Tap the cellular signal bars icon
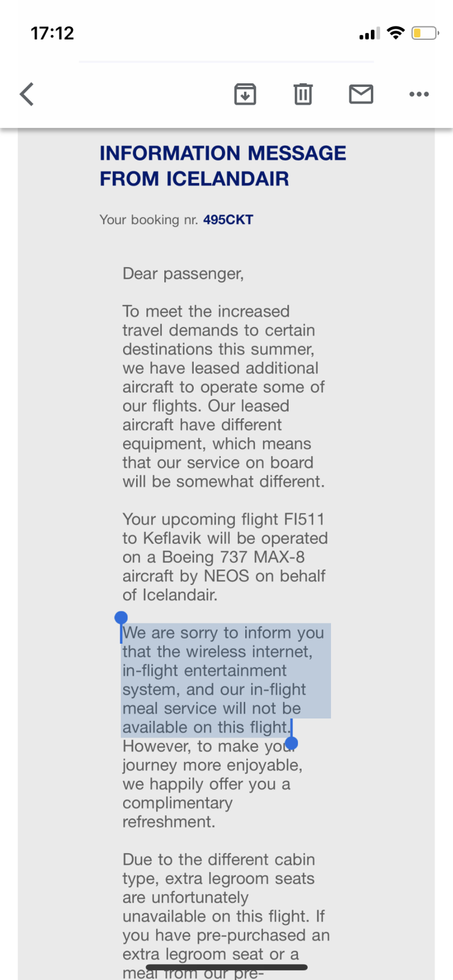The height and width of the screenshot is (980, 453). click(x=370, y=34)
